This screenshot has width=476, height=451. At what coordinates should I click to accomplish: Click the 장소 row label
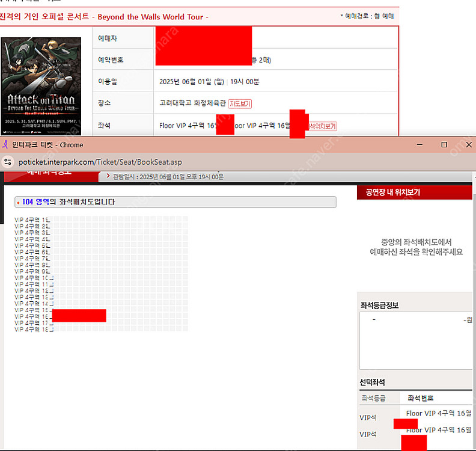click(x=105, y=103)
